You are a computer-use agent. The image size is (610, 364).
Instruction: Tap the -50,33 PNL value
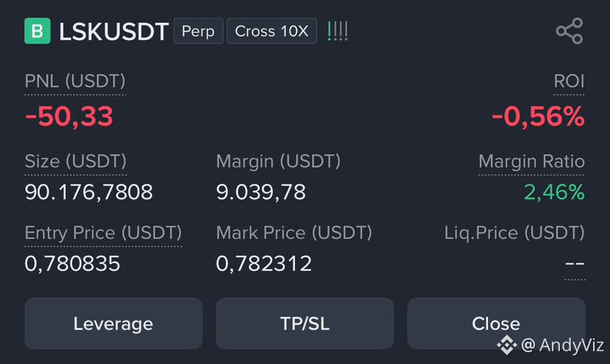69,116
